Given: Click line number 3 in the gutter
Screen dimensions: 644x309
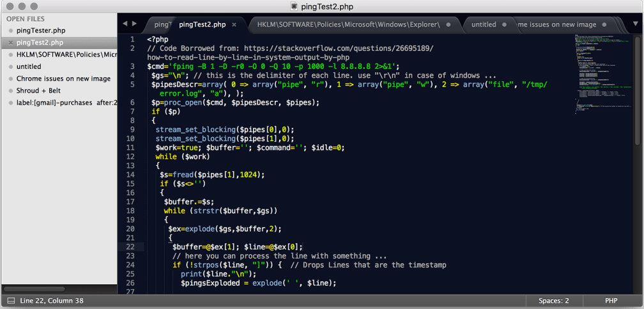Looking at the screenshot, I should click(x=132, y=66).
